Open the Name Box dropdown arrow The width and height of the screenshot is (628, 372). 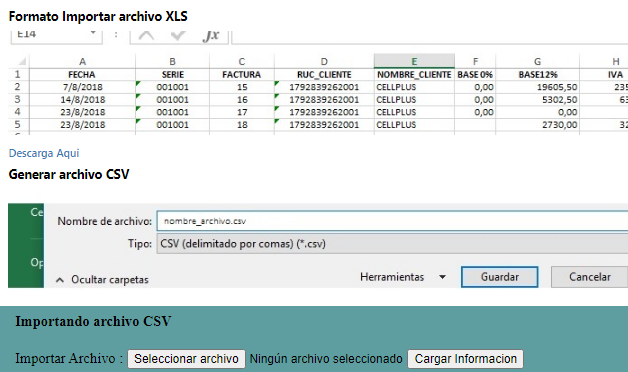[x=93, y=33]
